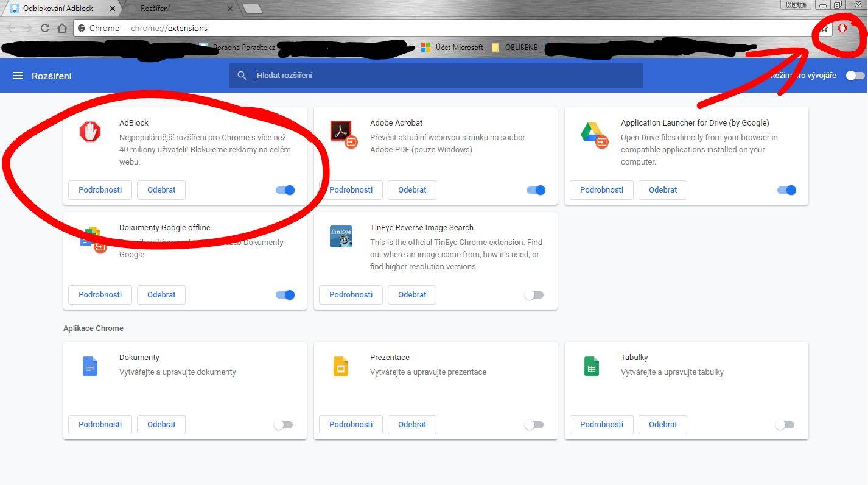Viewport: 868px width, 485px height.
Task: Open Adobe Acrobat Podrobnosti
Action: click(351, 189)
